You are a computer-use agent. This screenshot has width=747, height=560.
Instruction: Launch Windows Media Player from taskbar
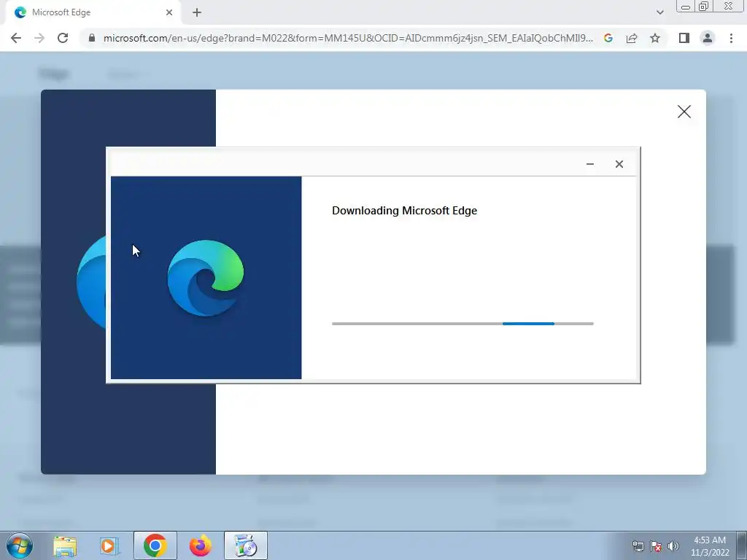point(109,545)
